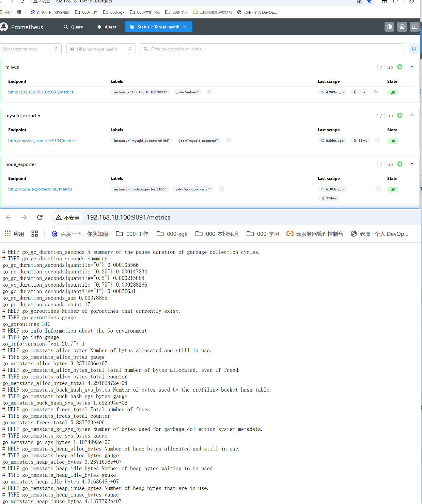Click the Prometheus flame logo
Screen dimensions: 422x504
[4, 27]
